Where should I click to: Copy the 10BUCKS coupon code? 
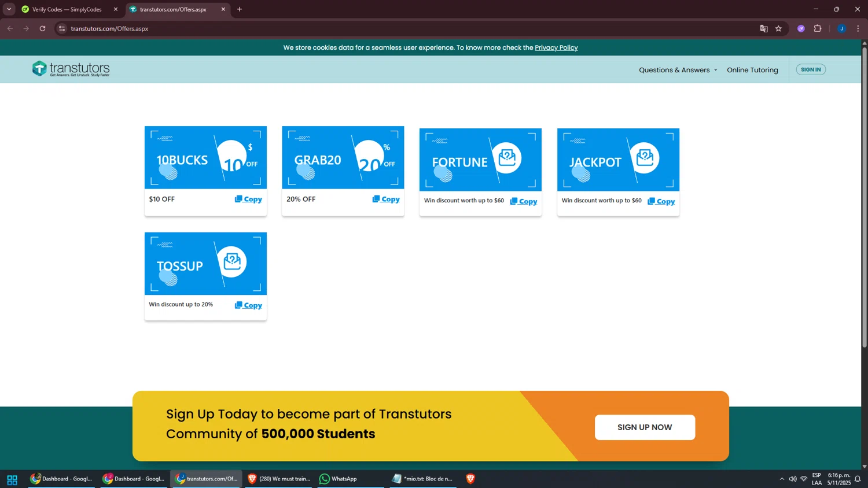[248, 199]
